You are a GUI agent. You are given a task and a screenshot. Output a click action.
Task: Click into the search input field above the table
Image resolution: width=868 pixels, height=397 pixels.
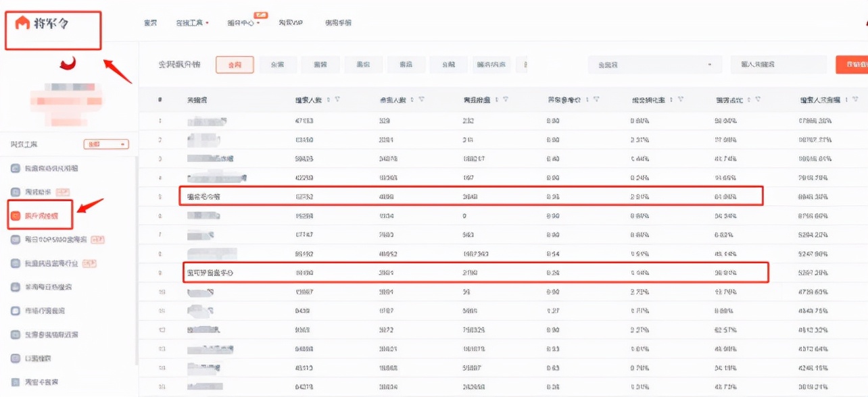[x=777, y=64]
